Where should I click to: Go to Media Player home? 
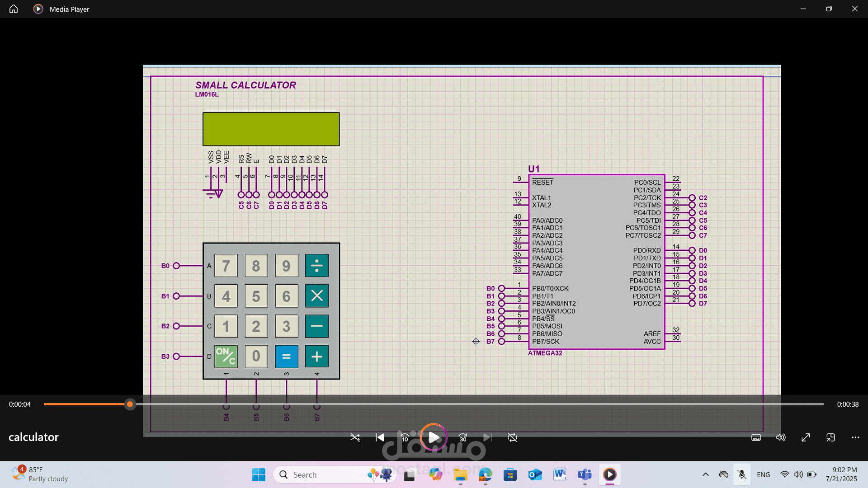[x=14, y=9]
